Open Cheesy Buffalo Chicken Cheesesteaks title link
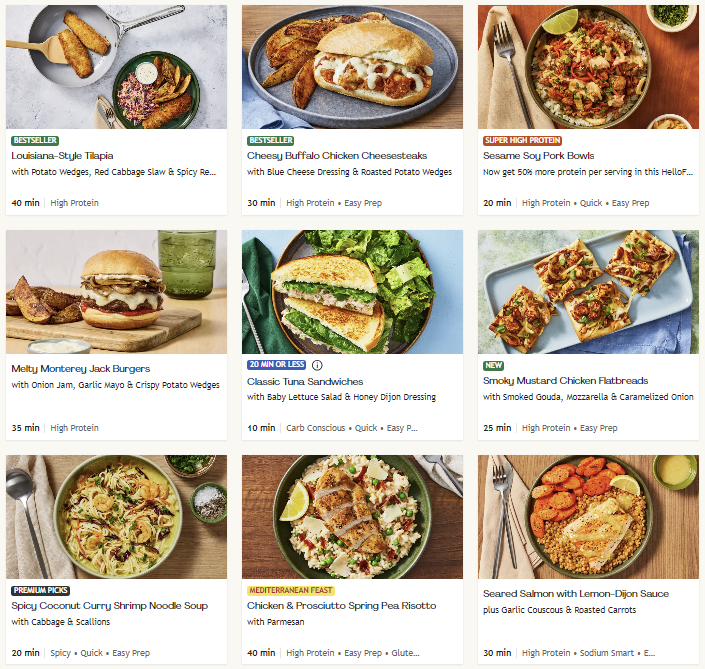The width and height of the screenshot is (705, 669). point(337,156)
